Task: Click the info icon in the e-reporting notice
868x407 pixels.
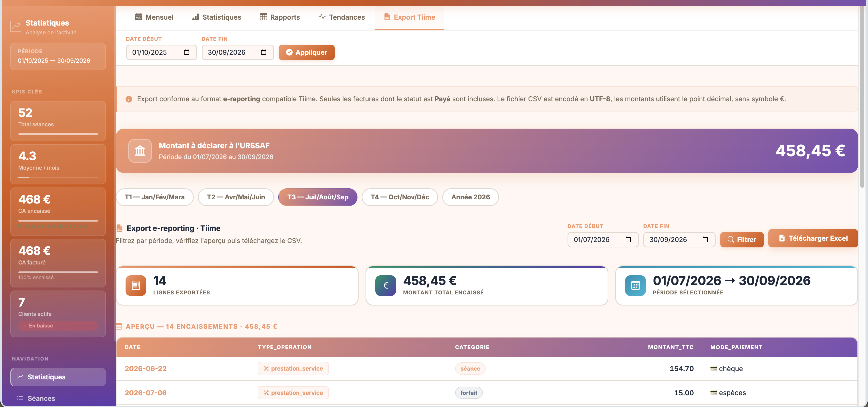Action: (129, 99)
